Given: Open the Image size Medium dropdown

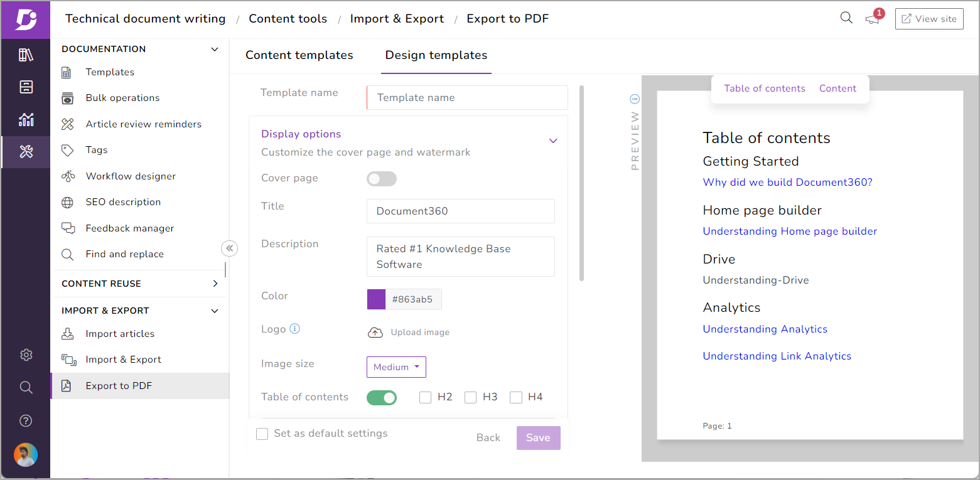Looking at the screenshot, I should (396, 367).
